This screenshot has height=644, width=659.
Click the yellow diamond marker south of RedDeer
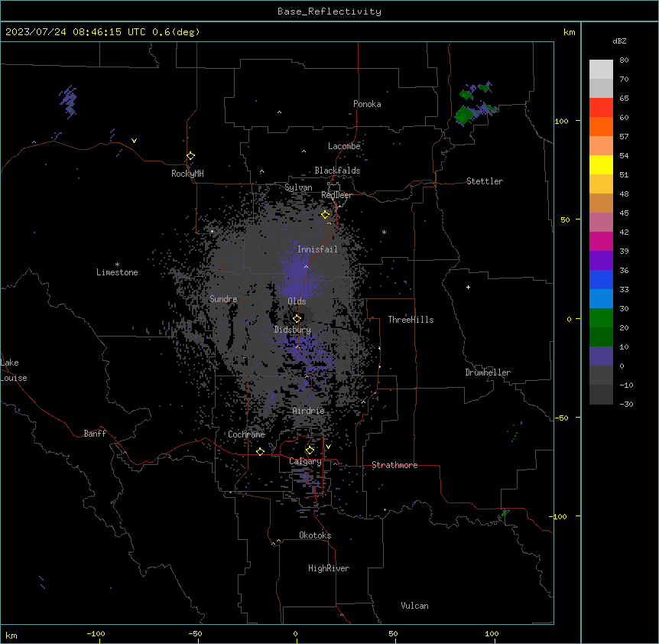326,215
